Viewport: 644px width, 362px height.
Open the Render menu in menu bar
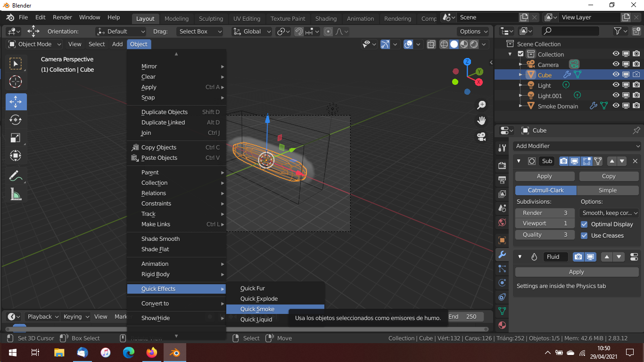[x=62, y=17]
